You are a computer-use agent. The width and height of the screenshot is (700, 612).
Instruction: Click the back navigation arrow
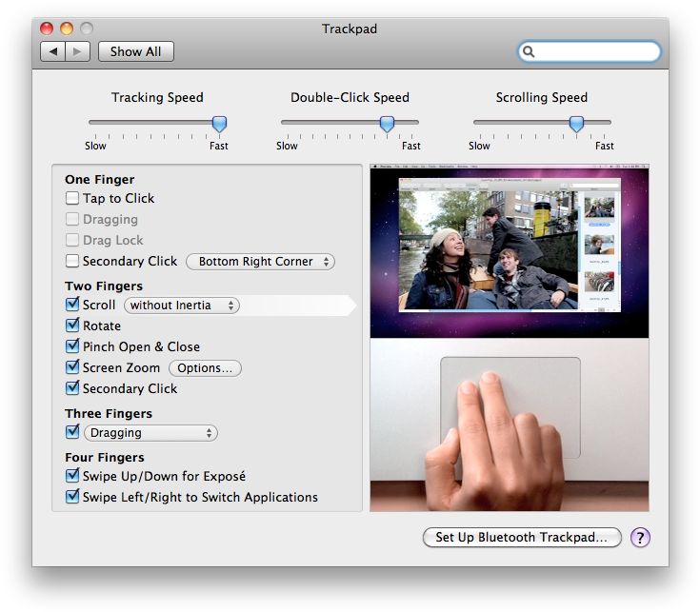coord(53,51)
